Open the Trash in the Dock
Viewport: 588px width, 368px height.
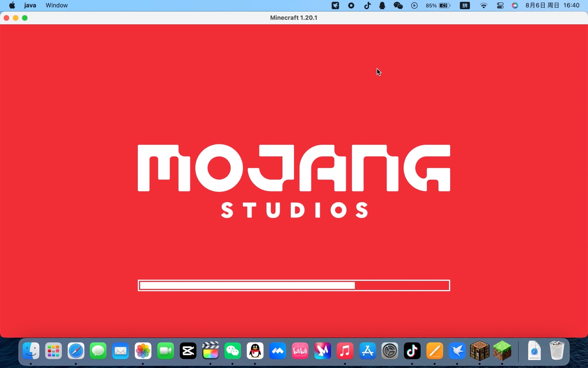click(x=557, y=350)
